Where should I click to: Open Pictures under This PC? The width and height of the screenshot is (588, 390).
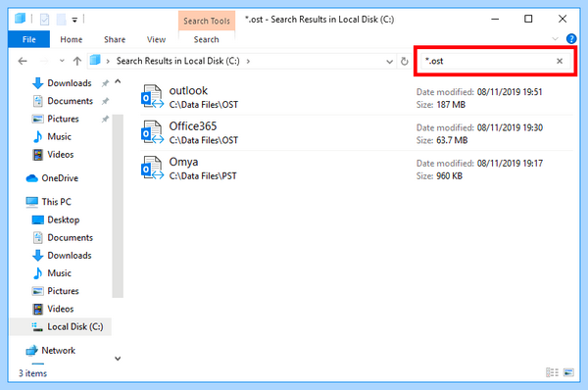56,291
